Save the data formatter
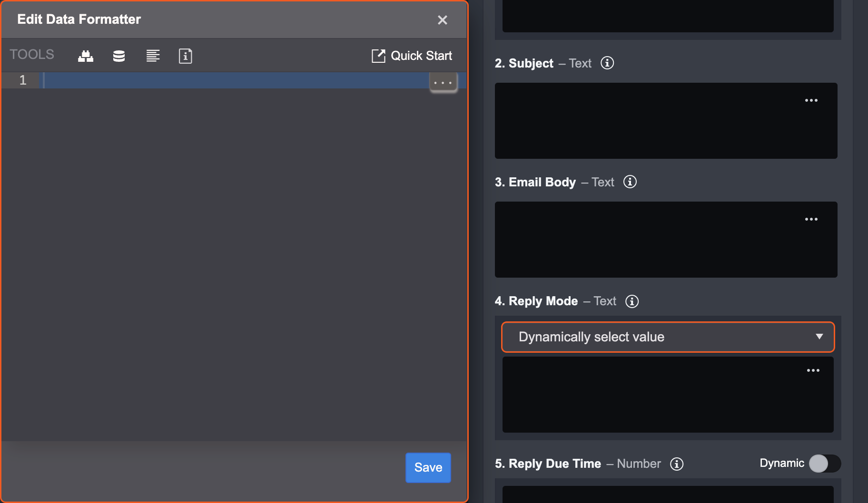Viewport: 868px width, 503px height. coord(428,467)
